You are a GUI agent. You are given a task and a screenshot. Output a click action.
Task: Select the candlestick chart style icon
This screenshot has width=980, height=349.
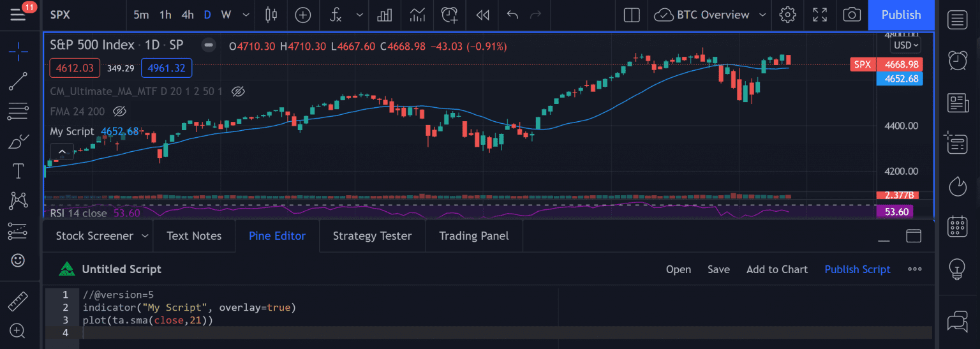pos(271,15)
